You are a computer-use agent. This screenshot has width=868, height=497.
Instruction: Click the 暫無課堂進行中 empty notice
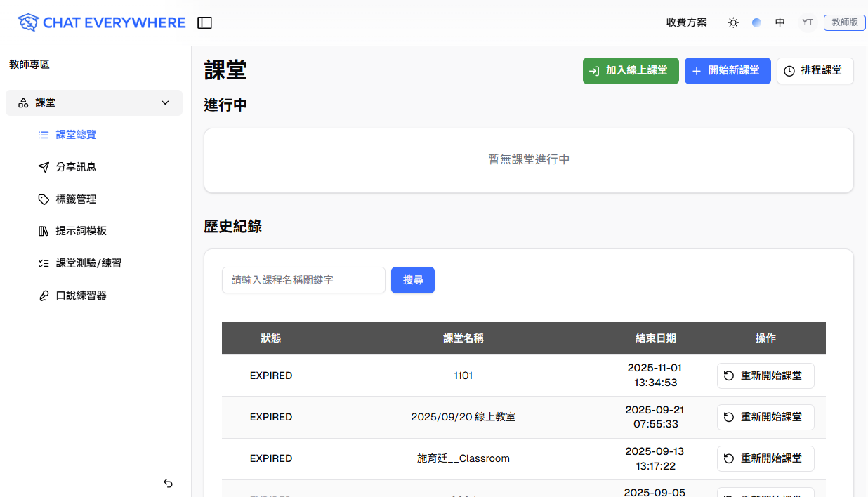[529, 160]
